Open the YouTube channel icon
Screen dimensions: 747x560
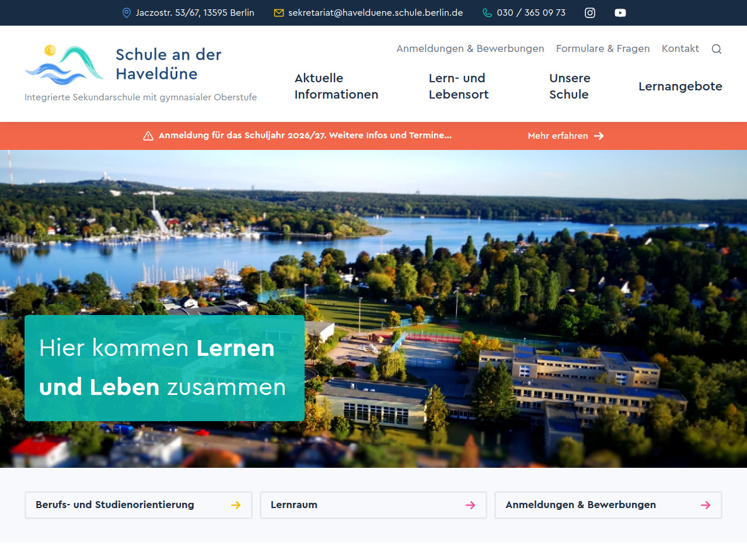(620, 13)
